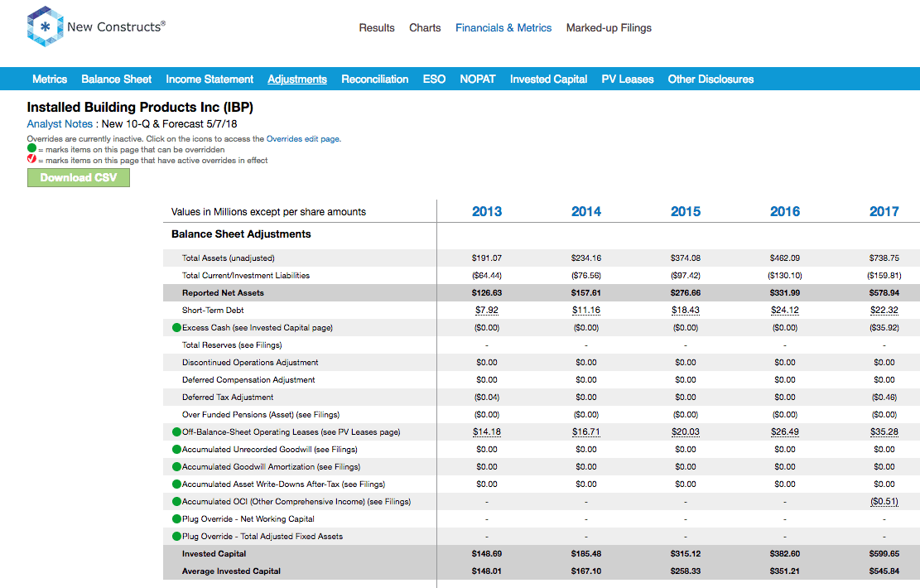Open the Invested Capital tab
The width and height of the screenshot is (920, 588).
coord(548,80)
